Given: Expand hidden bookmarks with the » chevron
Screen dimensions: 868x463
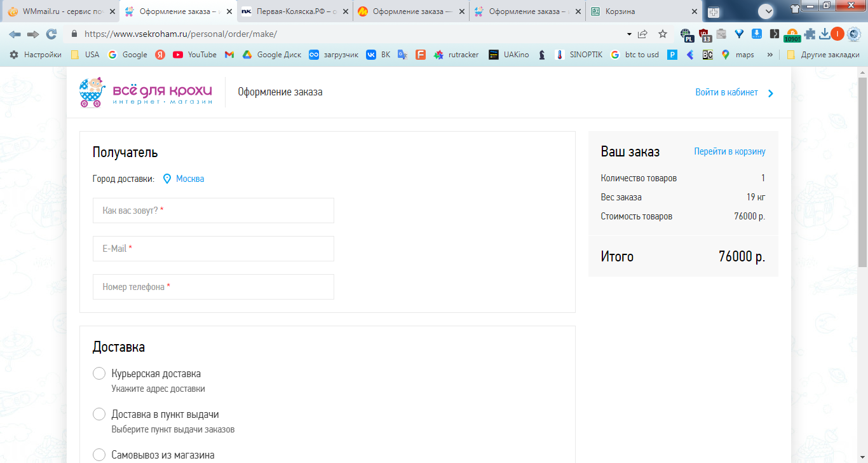Looking at the screenshot, I should (770, 55).
